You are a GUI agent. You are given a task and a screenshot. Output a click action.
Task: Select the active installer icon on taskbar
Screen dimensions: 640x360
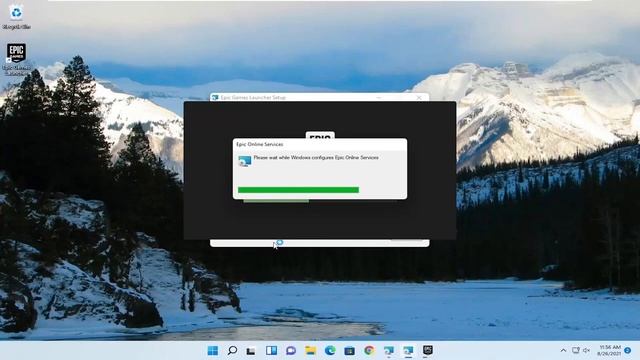pos(408,350)
